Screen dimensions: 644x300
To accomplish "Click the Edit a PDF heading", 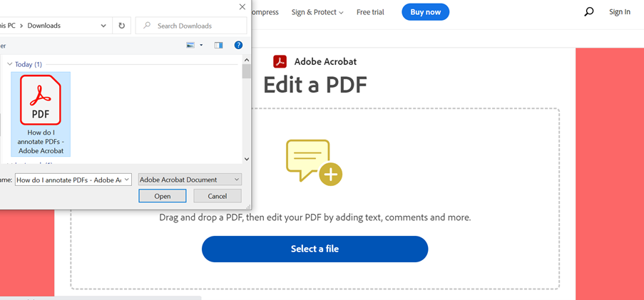I will (x=315, y=86).
